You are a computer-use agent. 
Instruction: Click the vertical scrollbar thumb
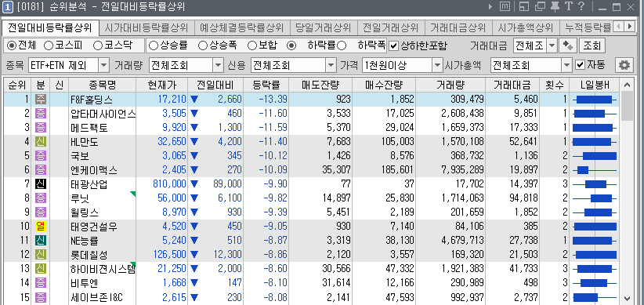[627, 106]
